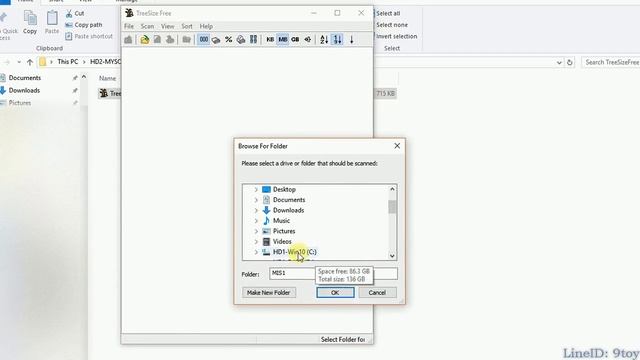Image resolution: width=640 pixels, height=360 pixels.
Task: Open the View menu in TreeSize
Action: pos(167,26)
